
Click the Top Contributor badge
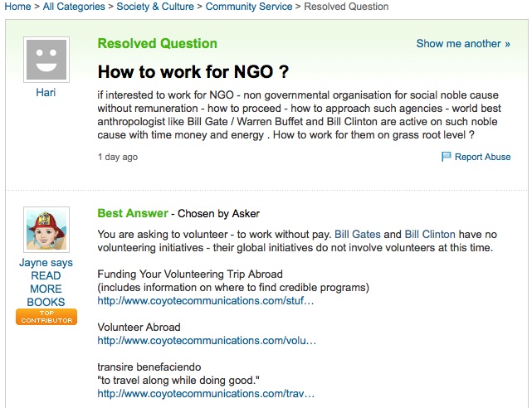(46, 317)
